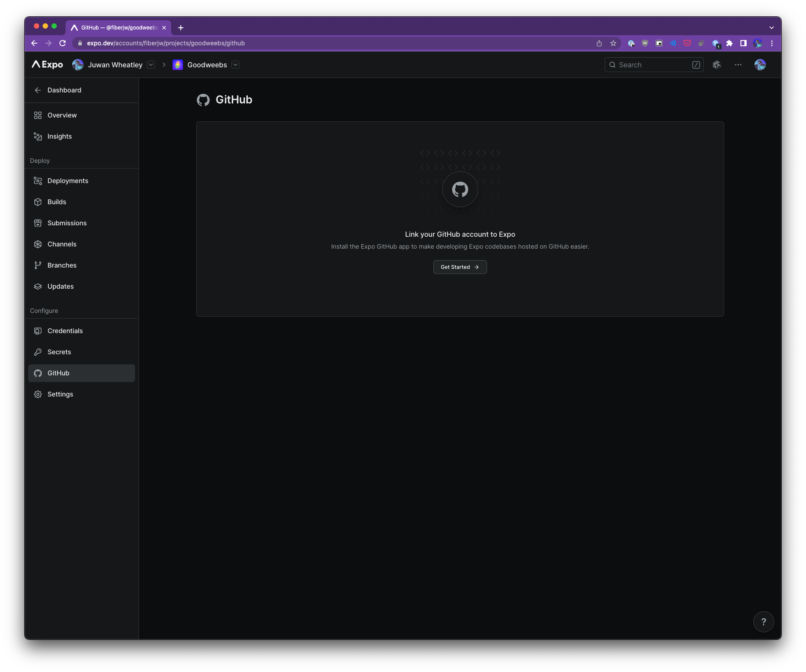Click the Chrome profile avatar in the toolbar
The width and height of the screenshot is (806, 672).
[758, 43]
